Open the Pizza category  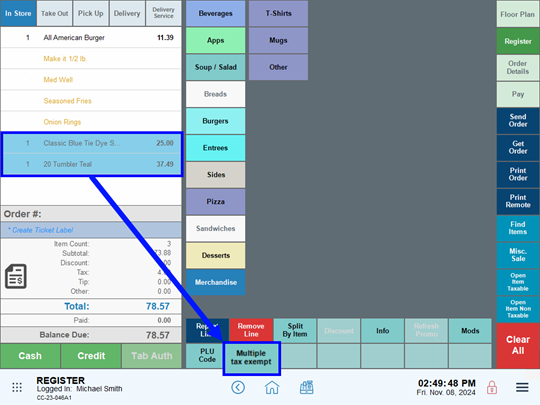pos(216,201)
